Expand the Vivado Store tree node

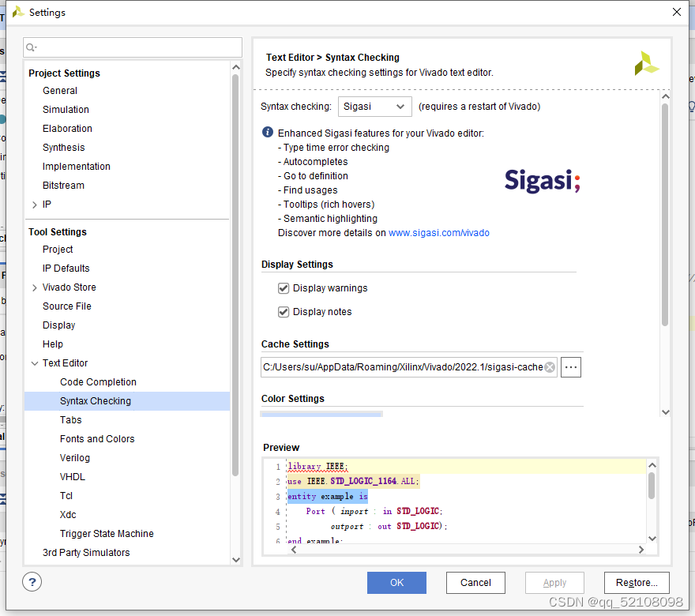coord(34,287)
